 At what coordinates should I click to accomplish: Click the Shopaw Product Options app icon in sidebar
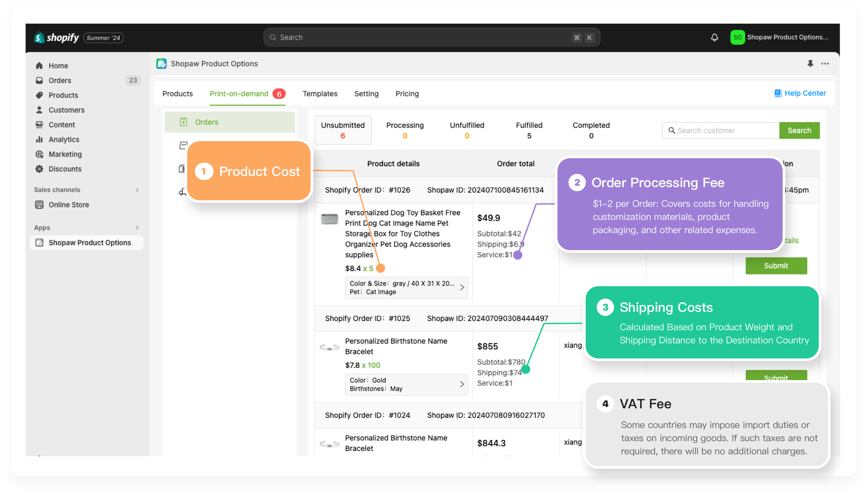pyautogui.click(x=39, y=243)
